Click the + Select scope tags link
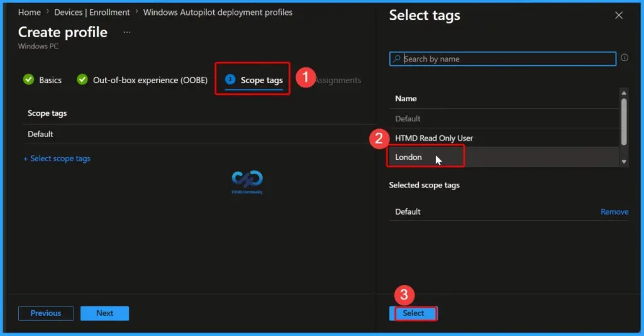This screenshot has height=336, width=644. (57, 159)
